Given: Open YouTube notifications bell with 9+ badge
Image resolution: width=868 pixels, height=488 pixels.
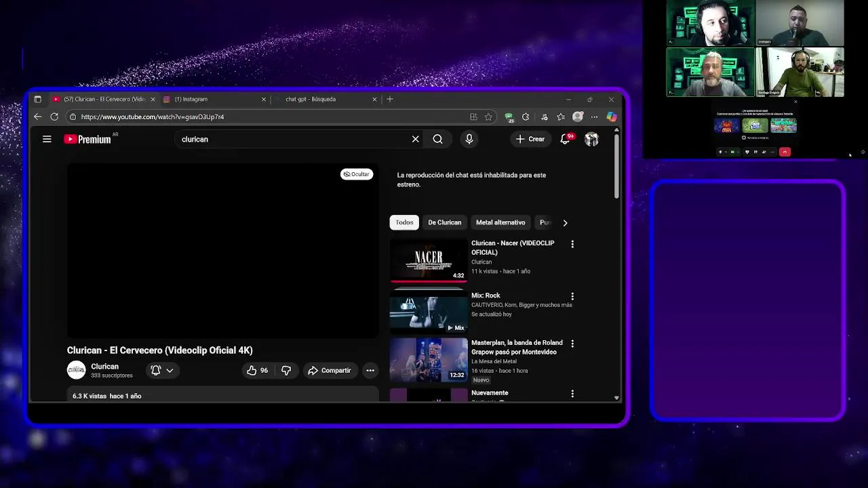Looking at the screenshot, I should [566, 139].
